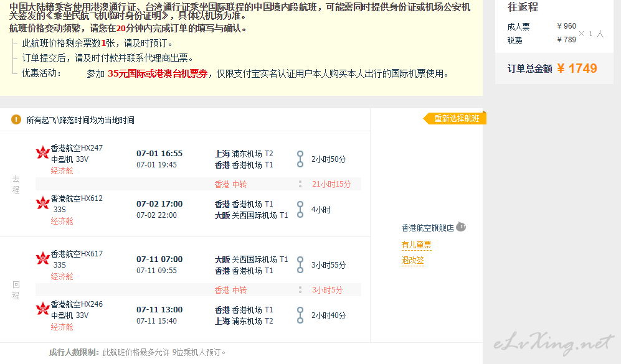Open the 退改签 policy link
The width and height of the screenshot is (621, 364).
coord(413,260)
